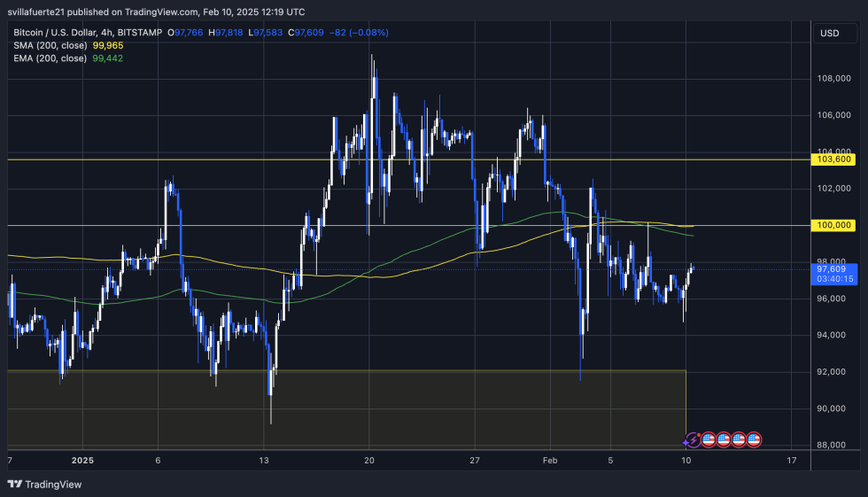Click the Feb label on time axis

click(550, 461)
